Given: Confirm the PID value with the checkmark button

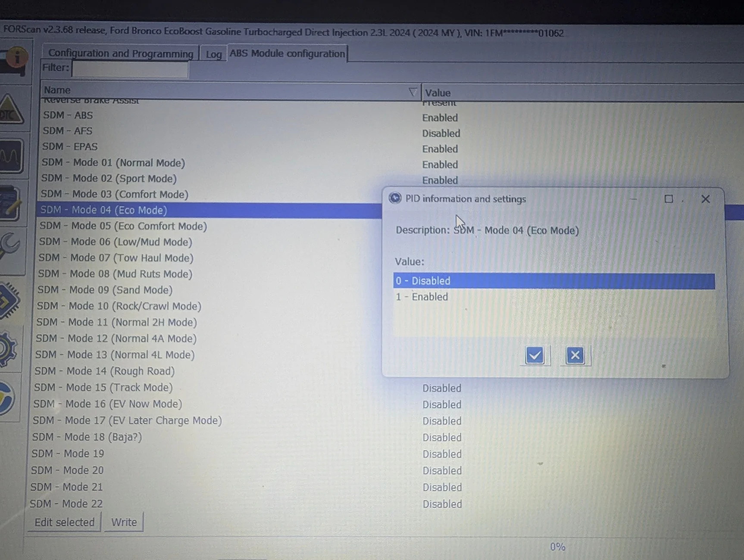Looking at the screenshot, I should tap(535, 355).
